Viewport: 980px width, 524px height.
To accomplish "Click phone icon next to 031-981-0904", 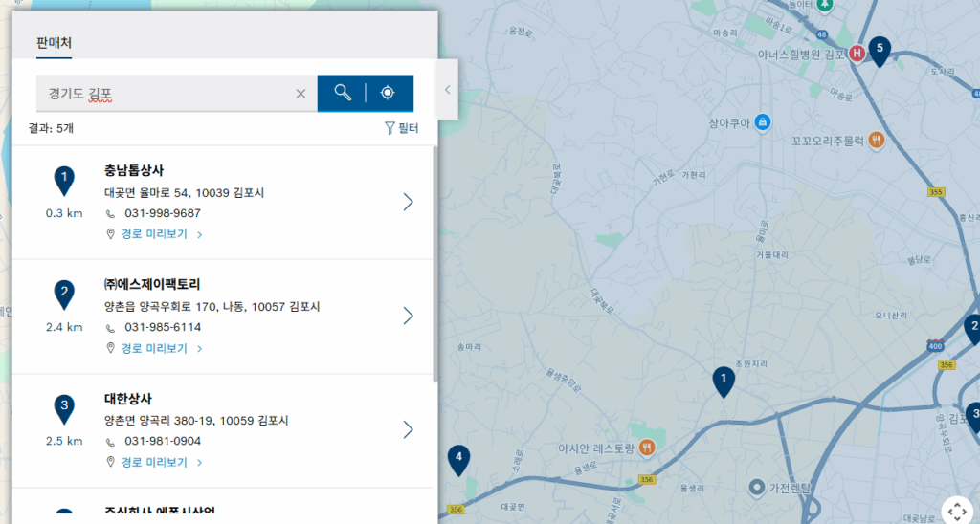I will [110, 442].
